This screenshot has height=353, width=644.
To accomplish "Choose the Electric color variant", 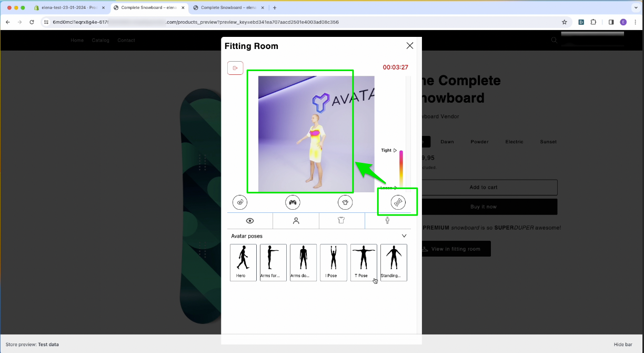I will click(x=515, y=142).
